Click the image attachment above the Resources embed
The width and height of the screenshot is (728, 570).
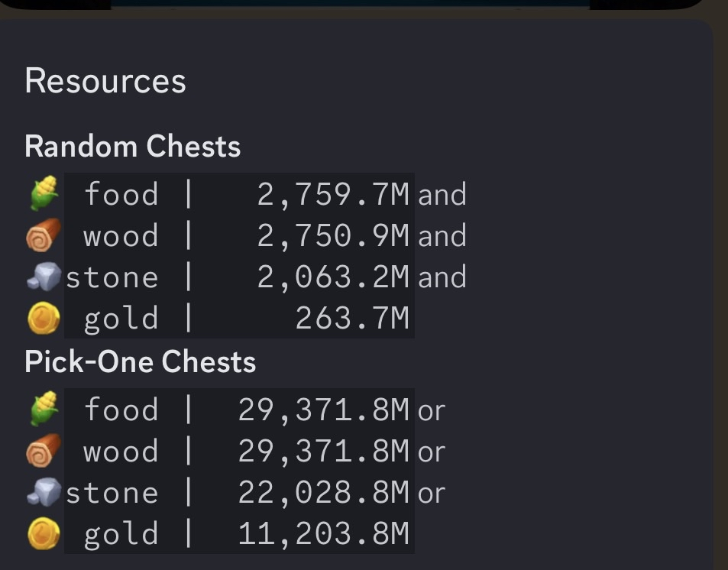click(x=351, y=3)
